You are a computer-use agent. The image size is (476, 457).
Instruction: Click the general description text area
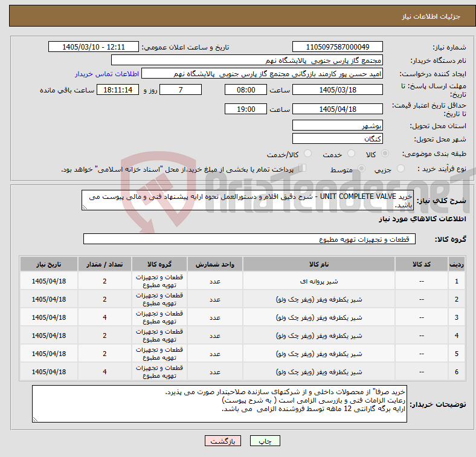pos(248,200)
